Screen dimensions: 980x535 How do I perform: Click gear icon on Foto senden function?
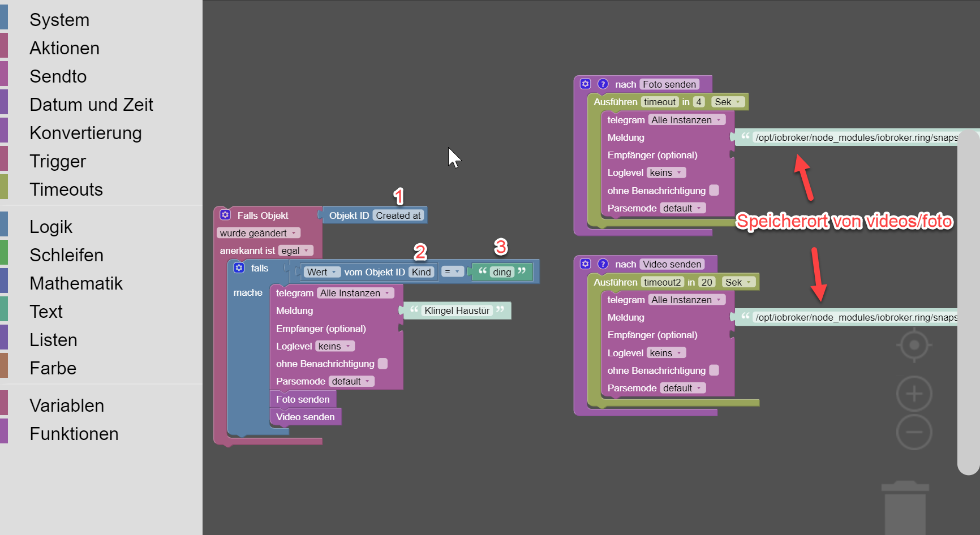click(586, 84)
